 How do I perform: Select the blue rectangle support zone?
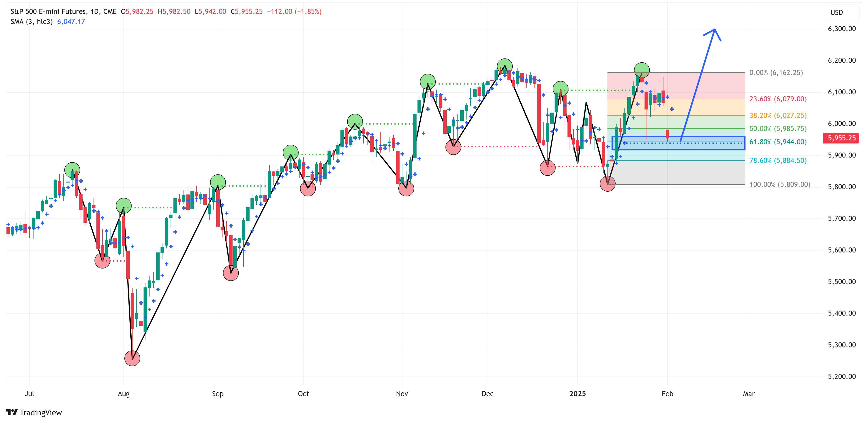point(708,146)
